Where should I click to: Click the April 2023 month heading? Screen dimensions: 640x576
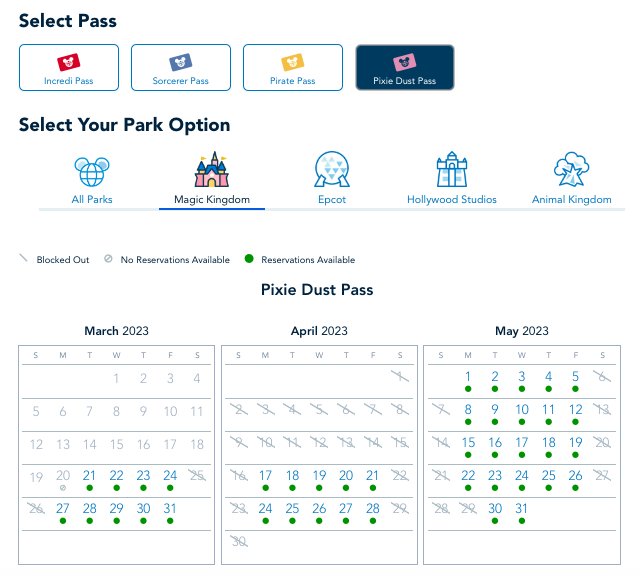click(x=319, y=331)
